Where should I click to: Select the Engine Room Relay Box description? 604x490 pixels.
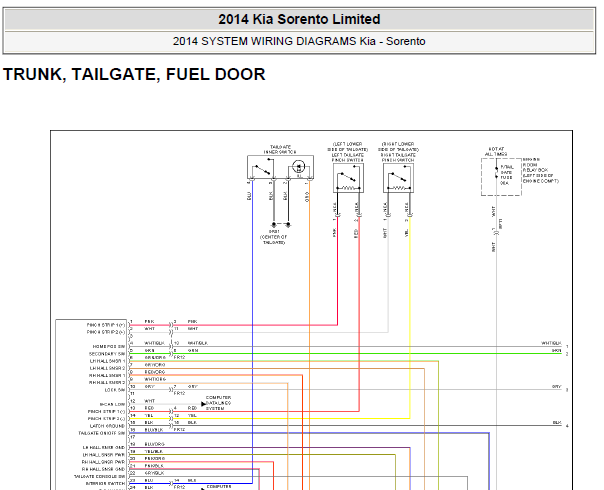pyautogui.click(x=540, y=170)
